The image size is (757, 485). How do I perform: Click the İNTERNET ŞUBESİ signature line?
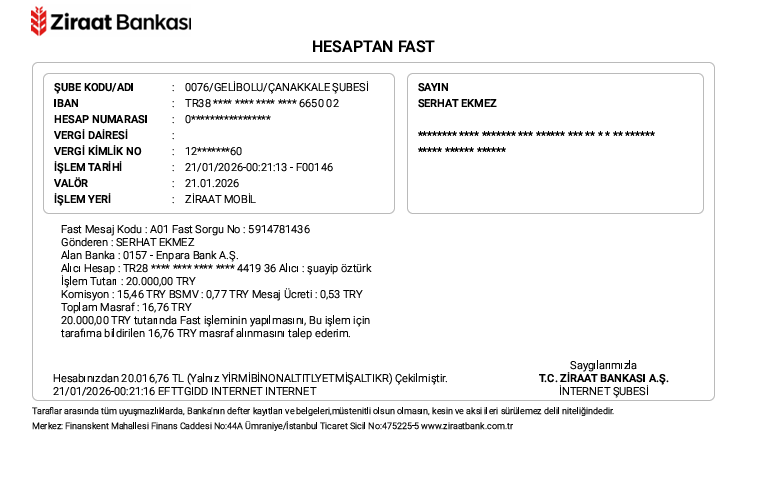point(603,391)
